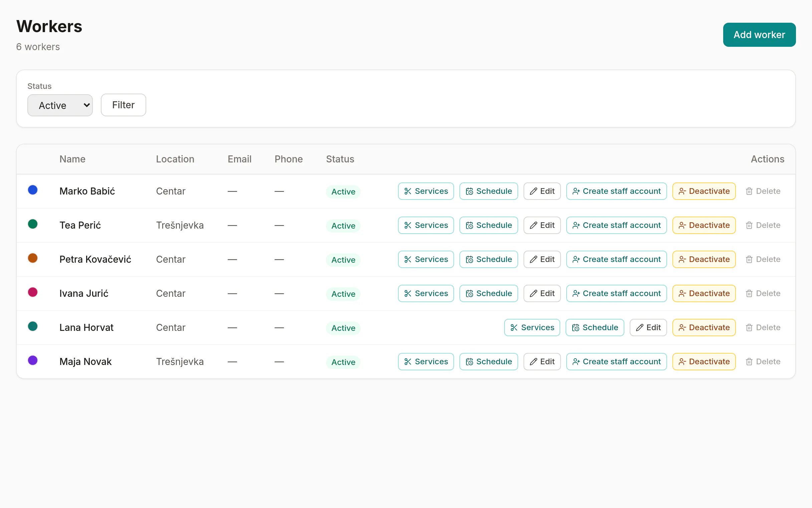Viewport: 812px width, 508px height.
Task: Delete worker Petra Kovačević
Action: point(763,259)
